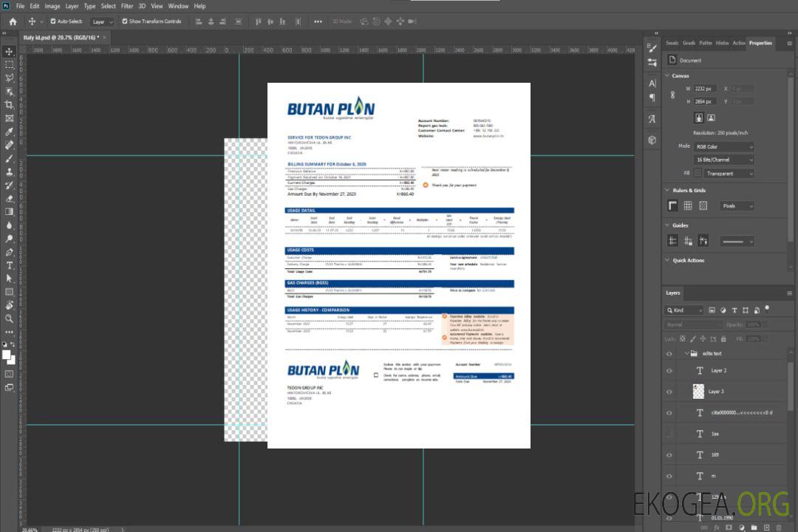The image size is (798, 532).
Task: Select the Rectangular Marquee tool
Action: tap(9, 65)
